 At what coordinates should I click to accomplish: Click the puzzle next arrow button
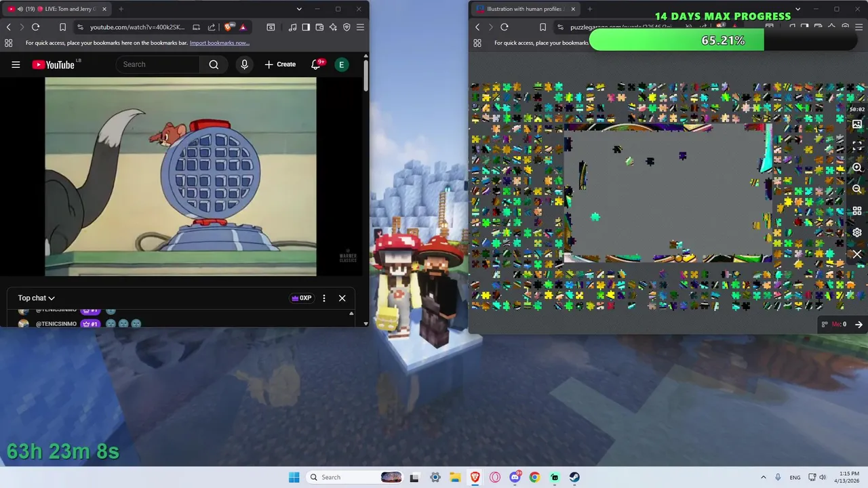859,324
